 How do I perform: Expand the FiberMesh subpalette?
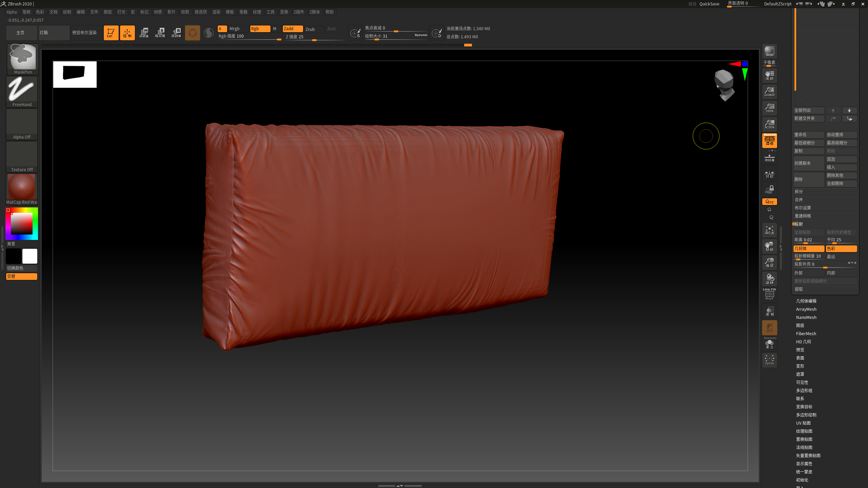coord(806,334)
